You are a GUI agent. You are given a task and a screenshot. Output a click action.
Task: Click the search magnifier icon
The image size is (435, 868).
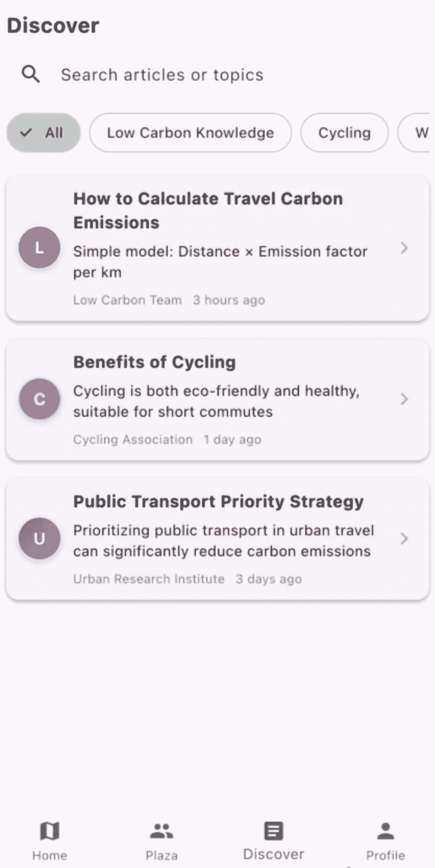tap(31, 74)
